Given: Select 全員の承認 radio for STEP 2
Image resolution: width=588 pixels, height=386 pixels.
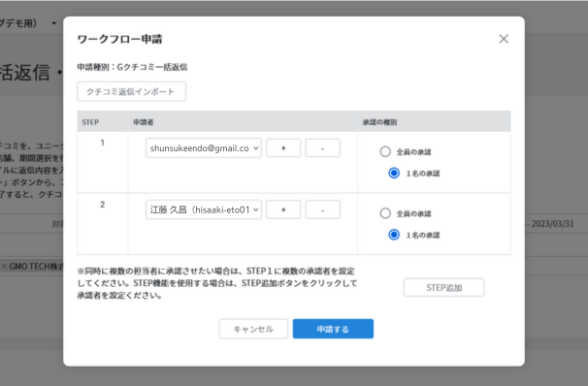Looking at the screenshot, I should [385, 213].
